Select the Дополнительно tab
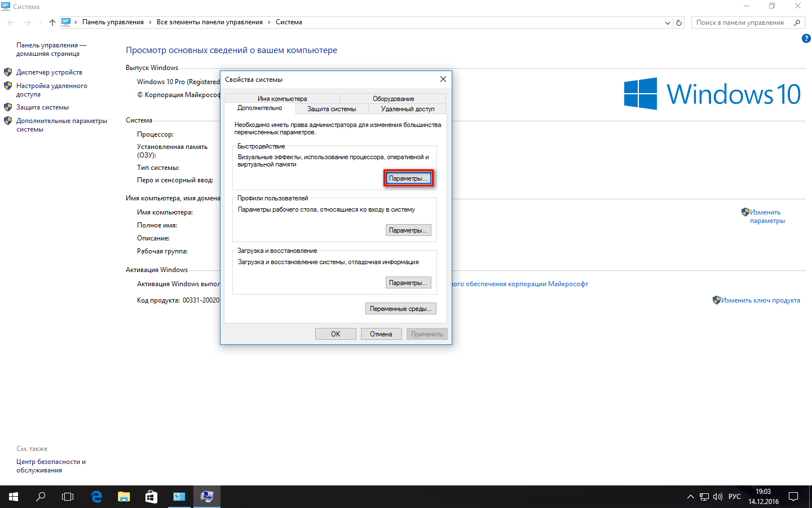Image resolution: width=812 pixels, height=508 pixels. point(260,108)
